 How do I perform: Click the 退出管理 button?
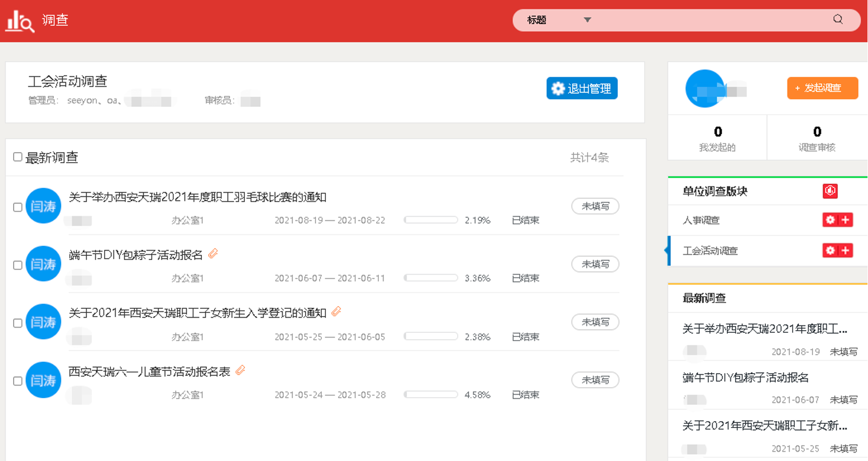point(582,88)
